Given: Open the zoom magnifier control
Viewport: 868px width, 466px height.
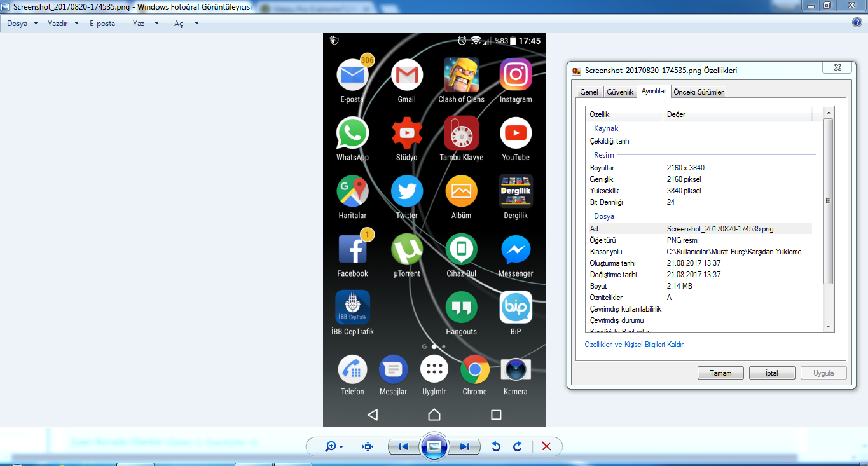Looking at the screenshot, I should click(x=333, y=446).
